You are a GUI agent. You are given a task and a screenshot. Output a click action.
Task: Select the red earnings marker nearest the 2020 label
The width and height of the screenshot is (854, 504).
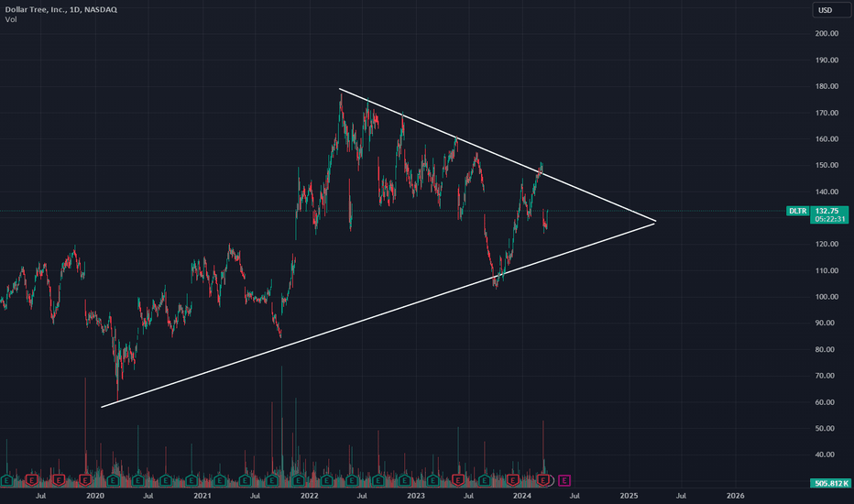85,480
